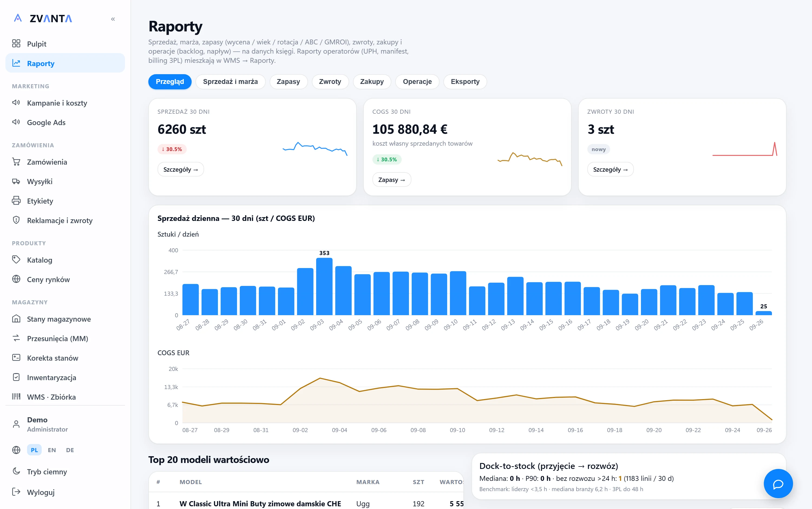This screenshot has width=812, height=509.
Task: Click the MARKA column header
Action: point(368,482)
